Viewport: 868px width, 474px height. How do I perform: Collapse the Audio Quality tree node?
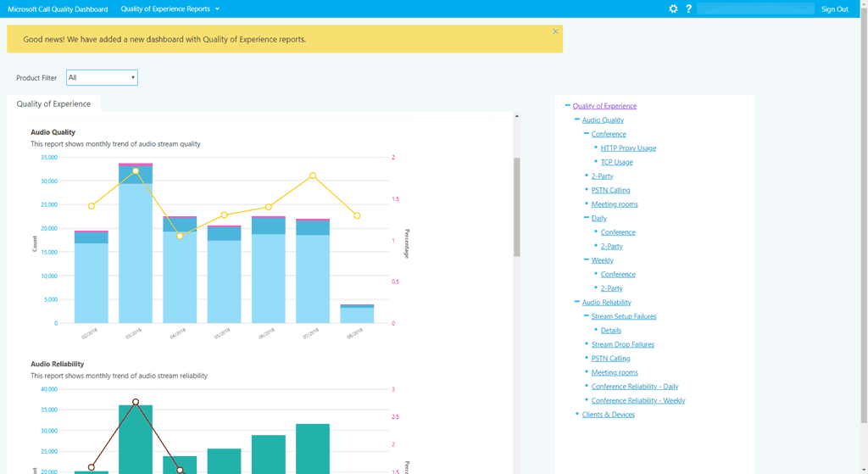pyautogui.click(x=577, y=120)
